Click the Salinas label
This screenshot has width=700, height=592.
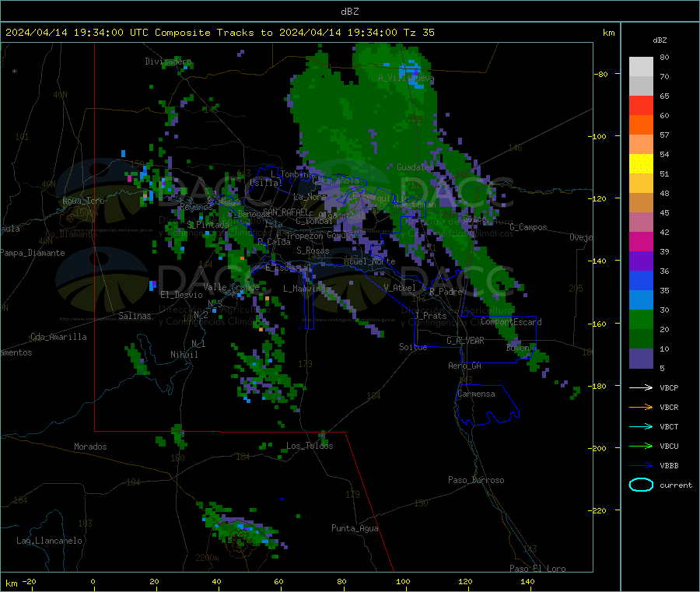pyautogui.click(x=135, y=316)
